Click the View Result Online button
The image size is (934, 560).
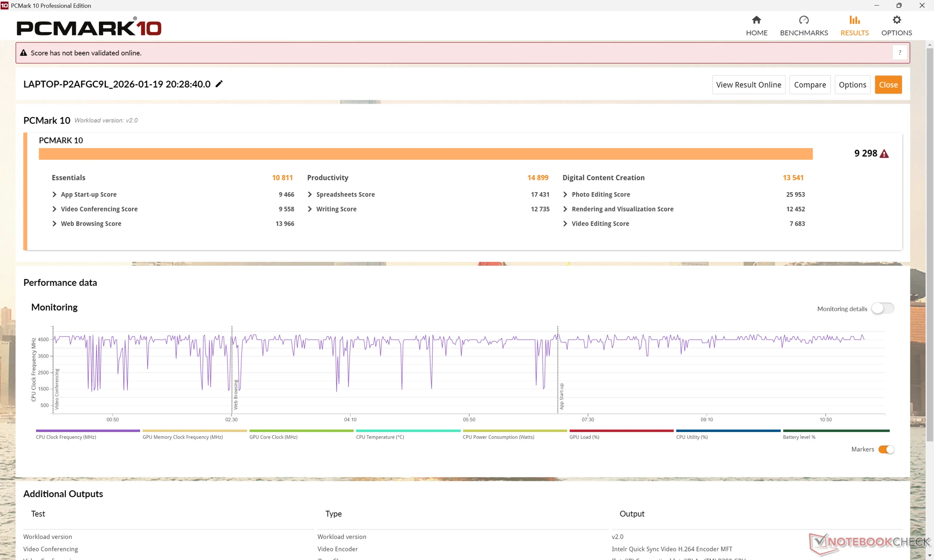coord(748,85)
